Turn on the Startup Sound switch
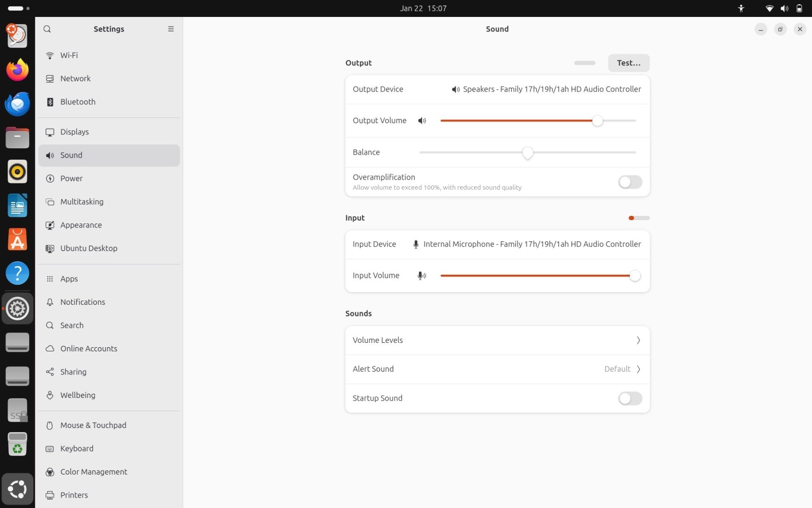The image size is (812, 508). 630,398
